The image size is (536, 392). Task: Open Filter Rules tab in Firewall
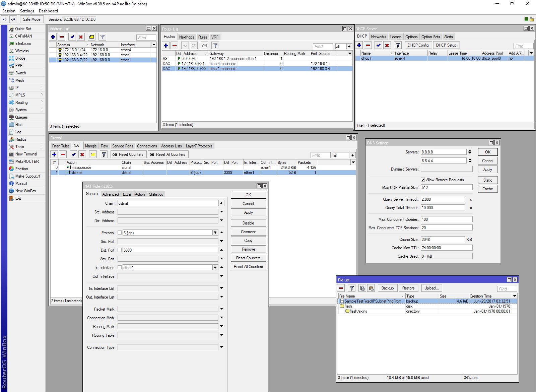click(61, 146)
